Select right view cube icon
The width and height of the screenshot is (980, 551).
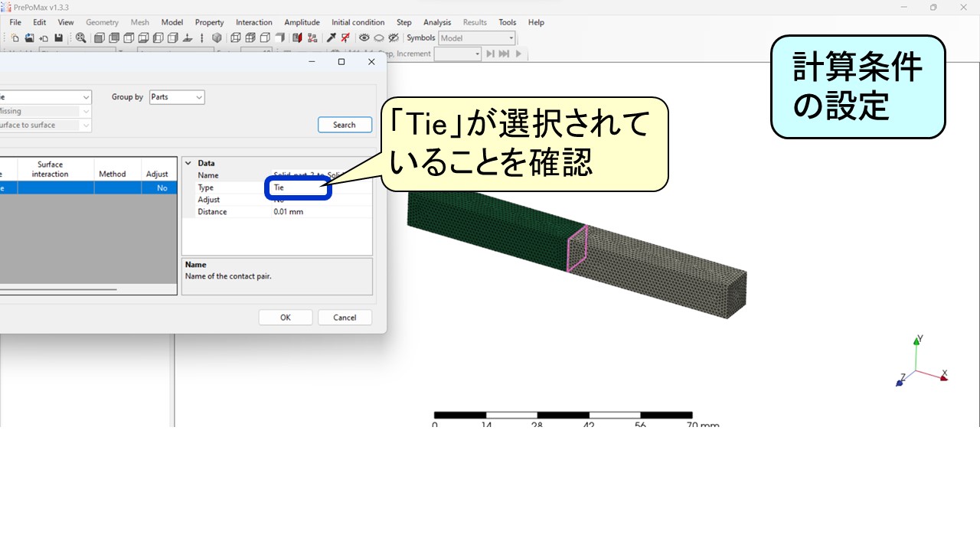point(172,37)
